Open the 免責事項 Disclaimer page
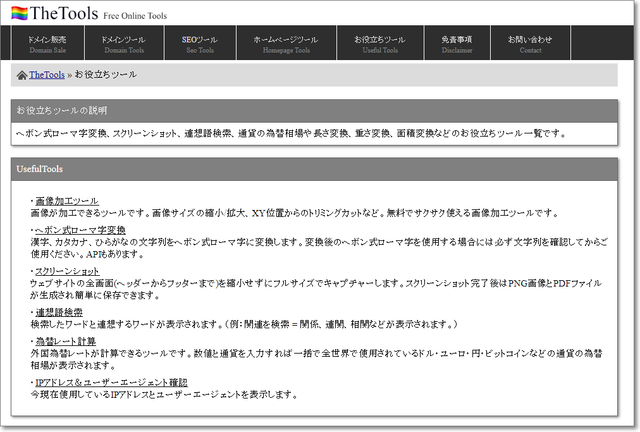 (456, 43)
